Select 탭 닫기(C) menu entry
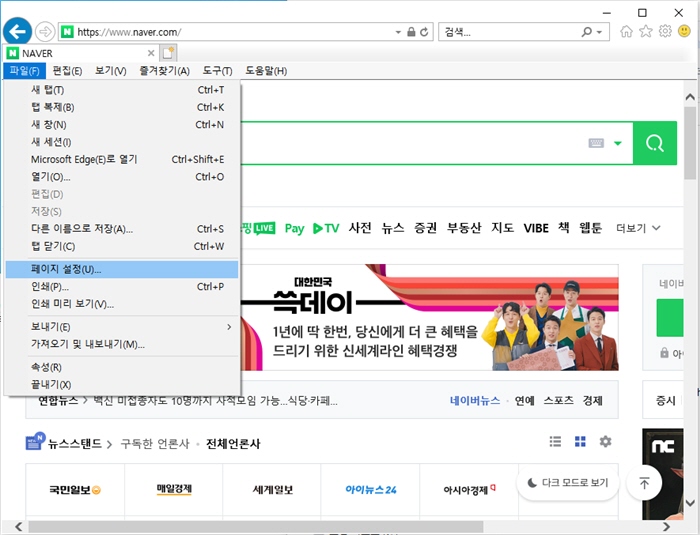The image size is (700, 535). coord(122,246)
